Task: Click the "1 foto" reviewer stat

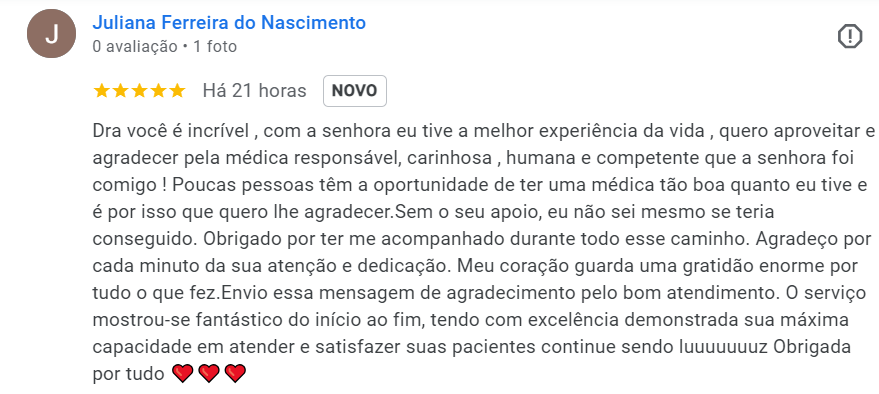Action: [215, 47]
